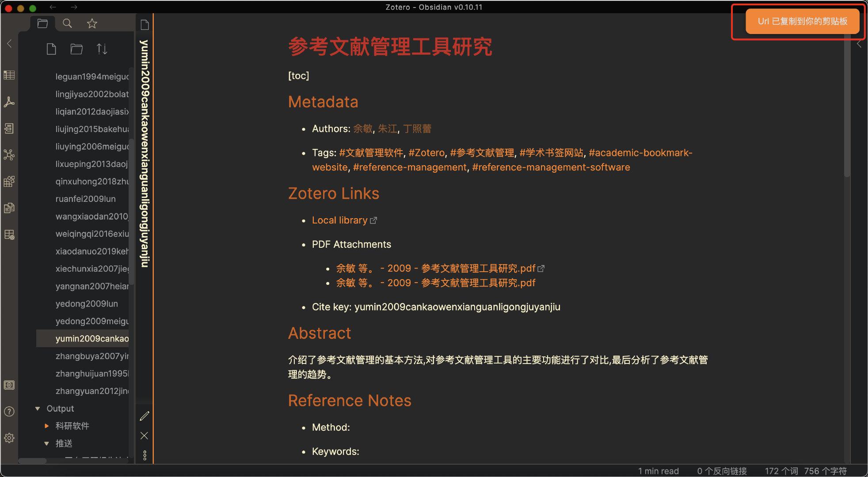Image resolution: width=868 pixels, height=477 pixels.
Task: Click backlinks count in status bar
Action: (x=722, y=471)
